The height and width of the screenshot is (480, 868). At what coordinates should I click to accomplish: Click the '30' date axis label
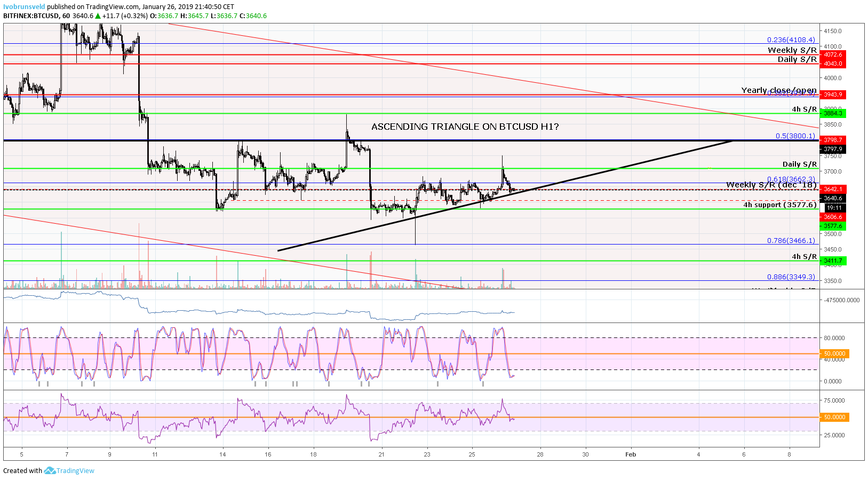pyautogui.click(x=586, y=454)
